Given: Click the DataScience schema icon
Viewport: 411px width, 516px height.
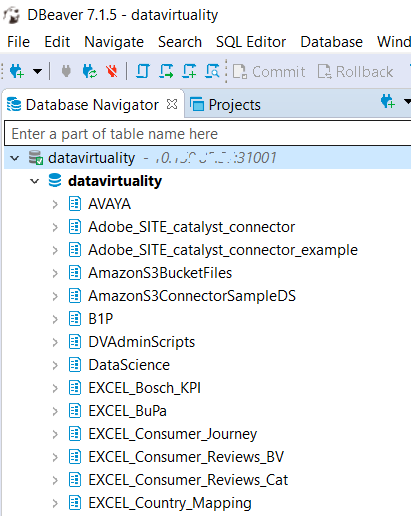Looking at the screenshot, I should (75, 365).
